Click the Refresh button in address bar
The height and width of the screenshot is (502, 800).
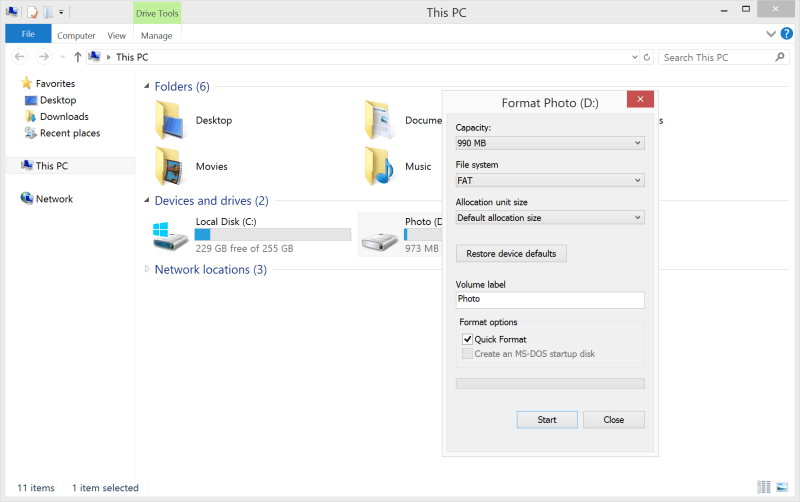click(x=646, y=57)
